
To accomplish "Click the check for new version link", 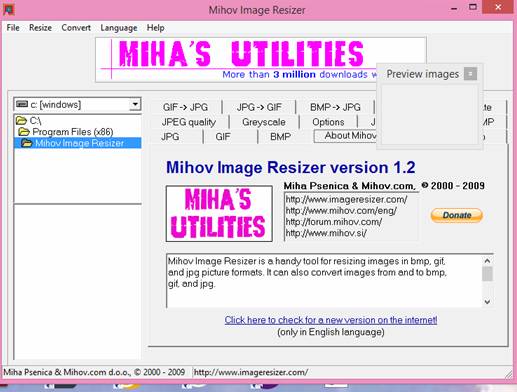I will [x=331, y=320].
